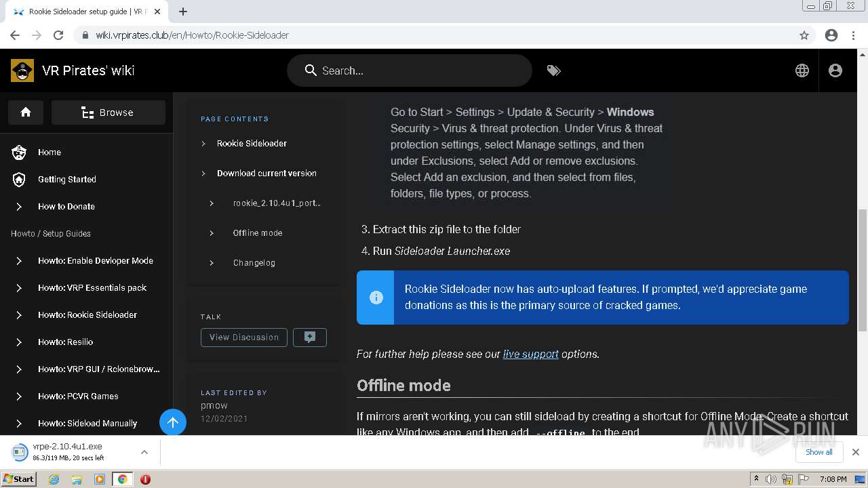Close the downloads bar
Image resolution: width=868 pixels, height=488 pixels.
856,452
